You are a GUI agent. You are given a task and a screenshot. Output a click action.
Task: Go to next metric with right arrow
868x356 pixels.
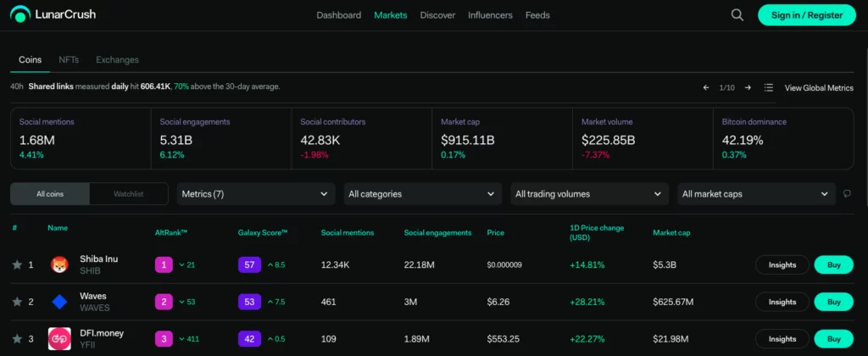[748, 87]
